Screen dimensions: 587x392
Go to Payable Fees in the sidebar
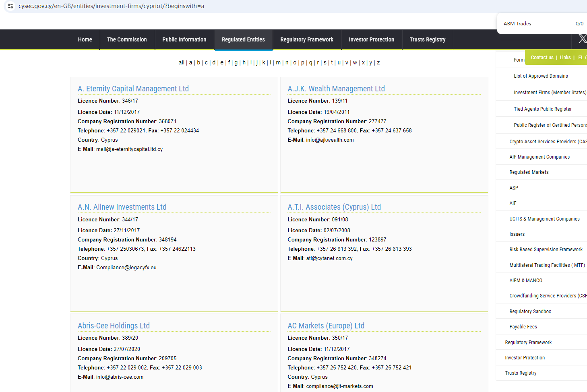(x=523, y=327)
